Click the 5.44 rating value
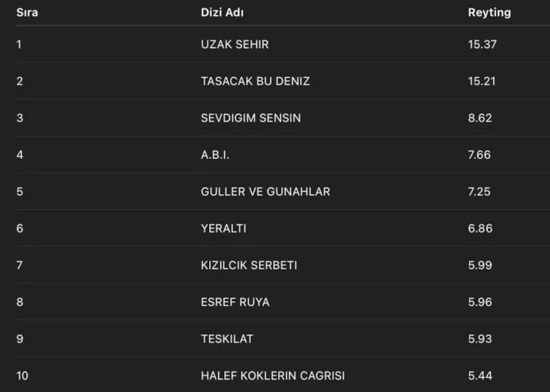The width and height of the screenshot is (550, 392). tap(480, 376)
